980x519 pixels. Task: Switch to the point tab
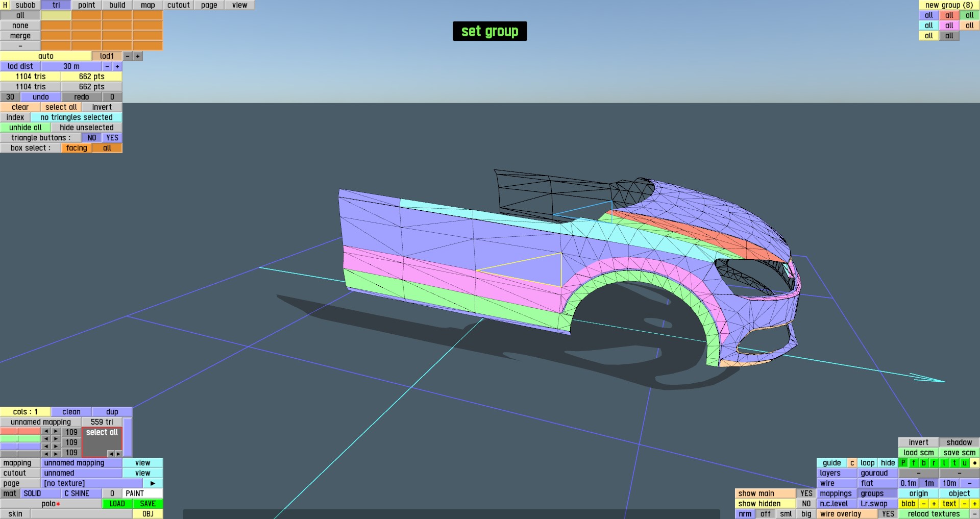click(x=87, y=5)
